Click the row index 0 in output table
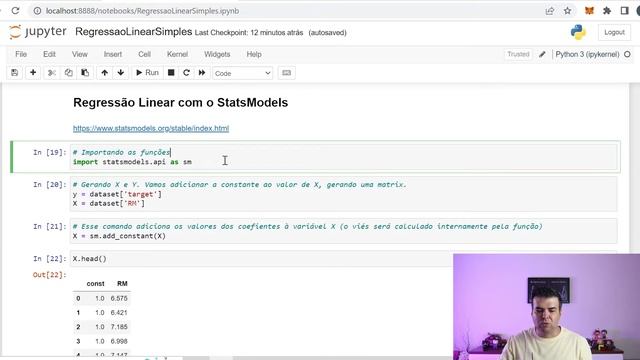Screen dimensions: 640x360 [x=78, y=298]
